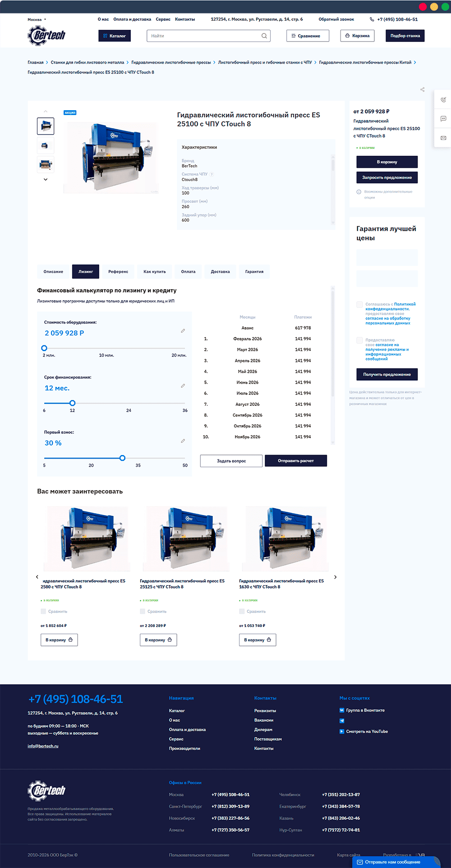Click the phone icon next to +7 (495) 108-46-51
The width and height of the screenshot is (451, 868).
[372, 19]
